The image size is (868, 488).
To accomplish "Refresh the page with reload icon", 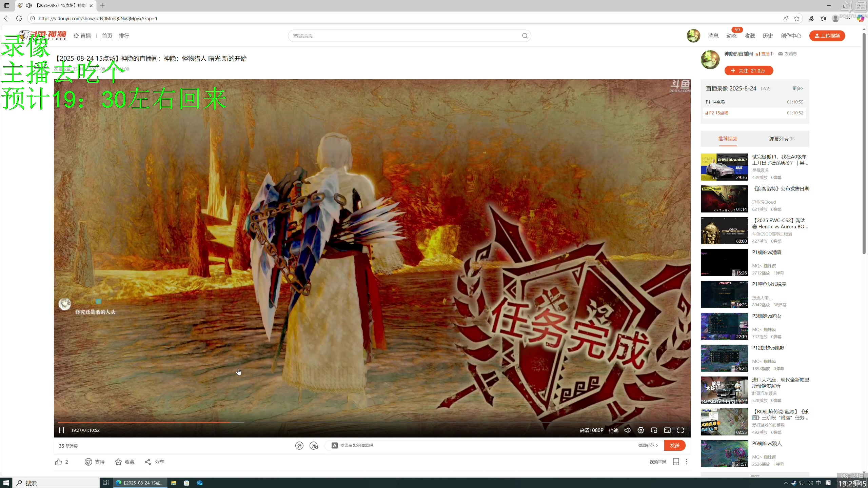I will [x=19, y=18].
